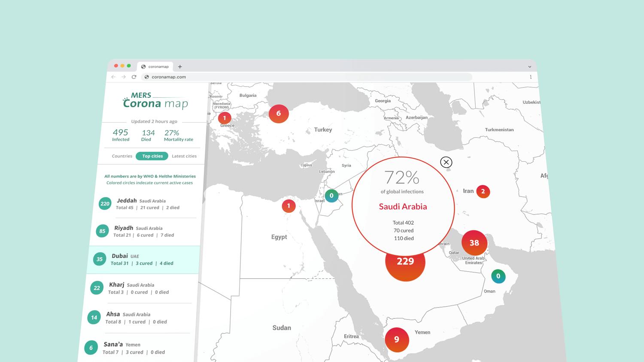Viewport: 644px width, 362px height.
Task: Open a new browser tab
Action: (180, 66)
